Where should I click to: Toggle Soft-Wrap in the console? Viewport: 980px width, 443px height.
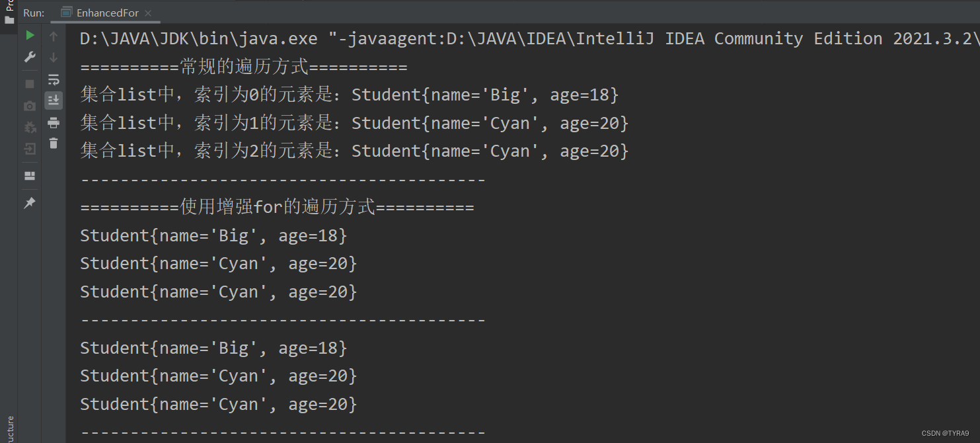click(54, 80)
